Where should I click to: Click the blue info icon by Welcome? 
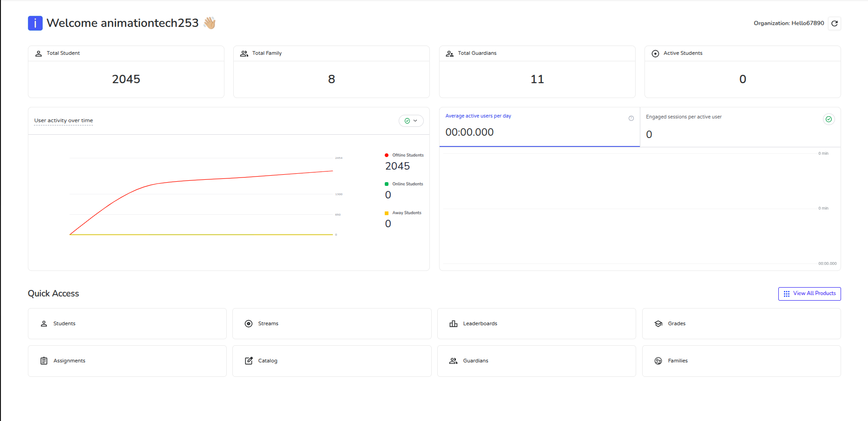(35, 23)
